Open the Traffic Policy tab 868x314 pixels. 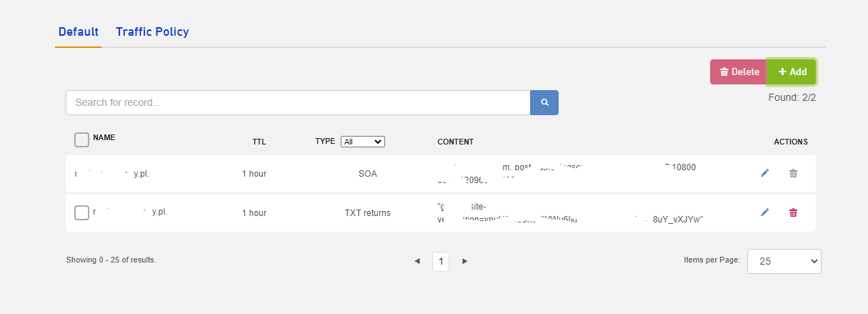click(x=152, y=32)
